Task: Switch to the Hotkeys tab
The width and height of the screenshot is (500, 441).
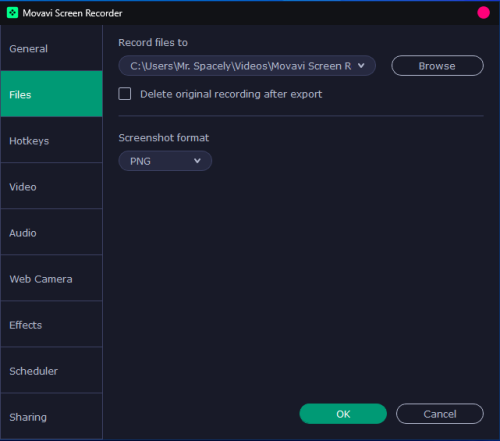Action: 51,140
